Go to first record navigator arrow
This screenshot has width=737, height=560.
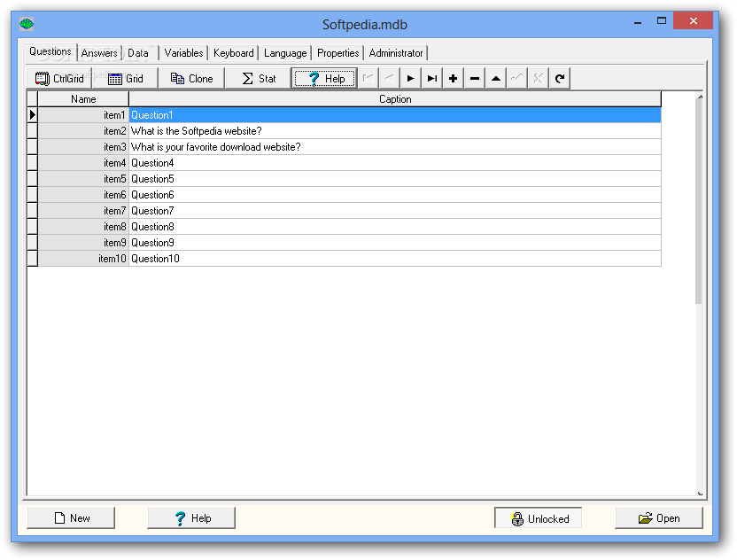pyautogui.click(x=368, y=79)
